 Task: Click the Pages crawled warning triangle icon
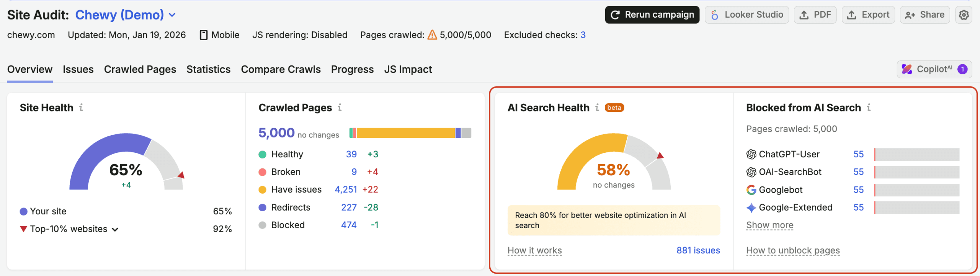[x=432, y=35]
